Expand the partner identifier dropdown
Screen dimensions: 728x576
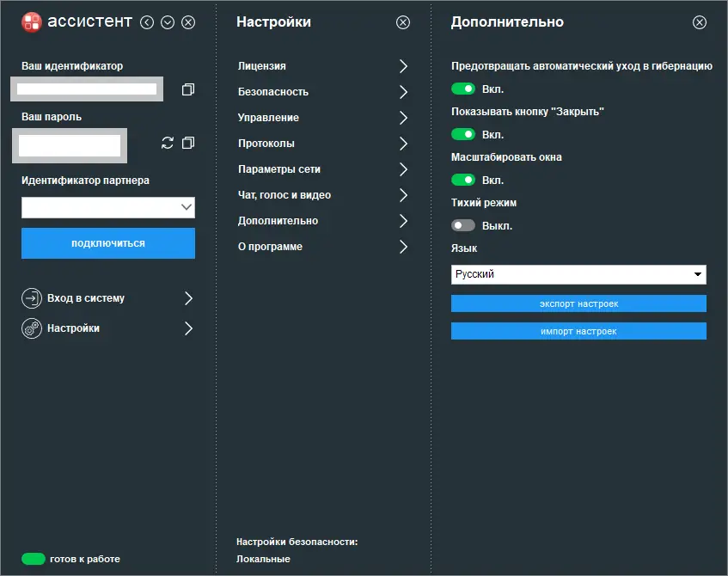(x=187, y=207)
